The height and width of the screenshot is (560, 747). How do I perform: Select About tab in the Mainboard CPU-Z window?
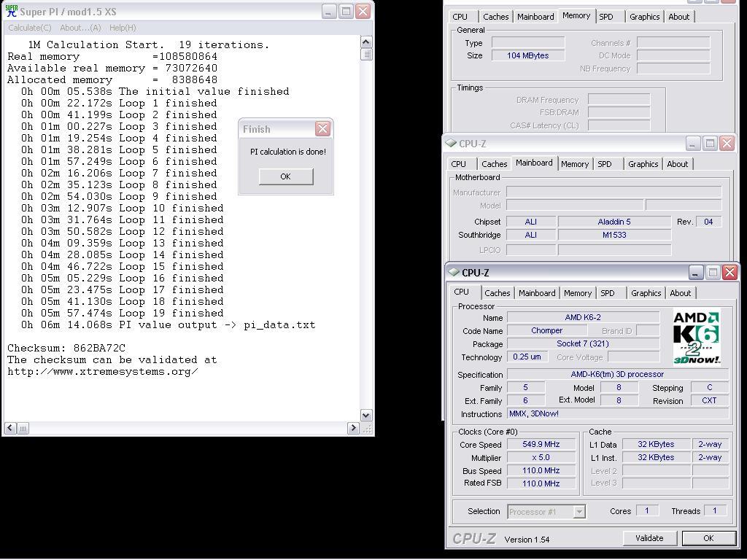coord(678,164)
